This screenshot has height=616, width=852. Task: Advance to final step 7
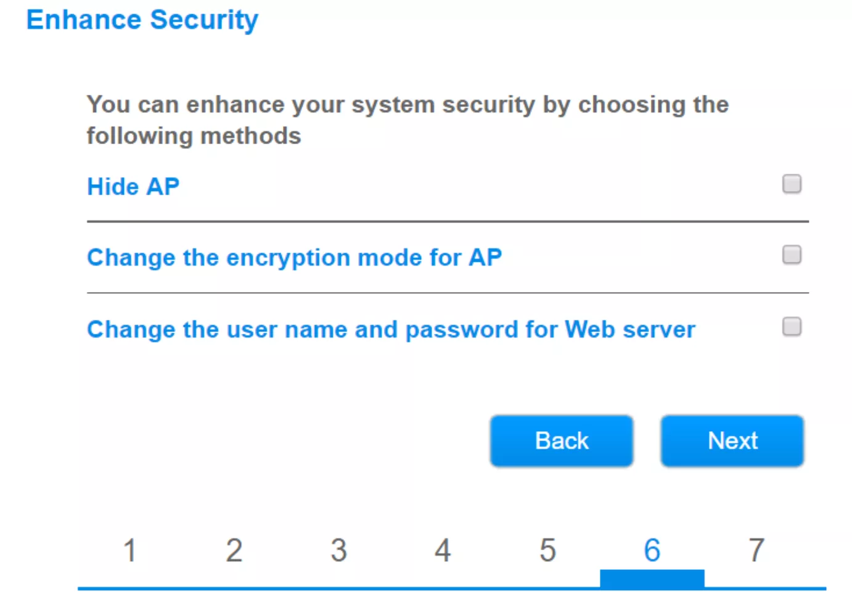click(x=756, y=550)
